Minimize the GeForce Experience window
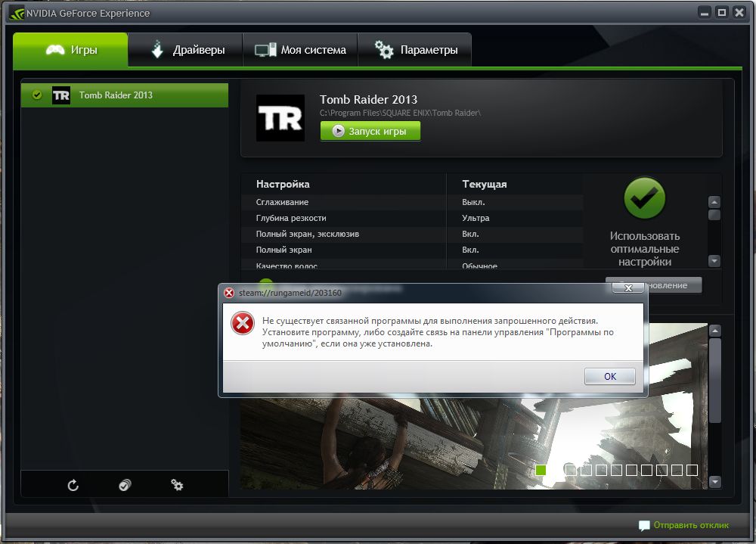The width and height of the screenshot is (756, 544). pyautogui.click(x=705, y=13)
